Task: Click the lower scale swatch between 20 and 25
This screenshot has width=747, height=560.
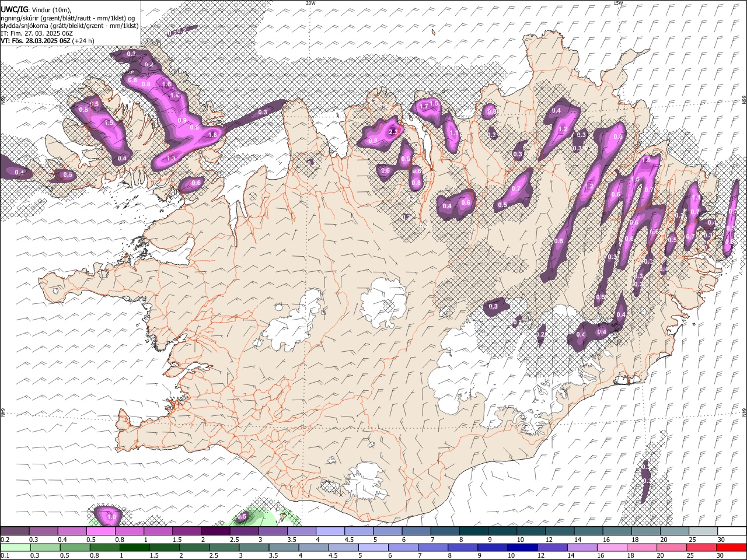Action: (x=671, y=548)
